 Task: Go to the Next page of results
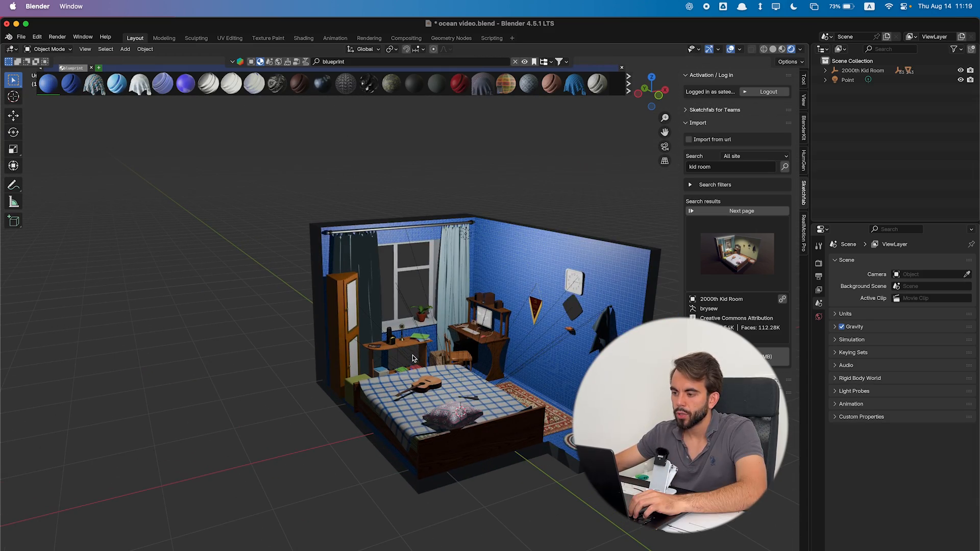point(741,211)
